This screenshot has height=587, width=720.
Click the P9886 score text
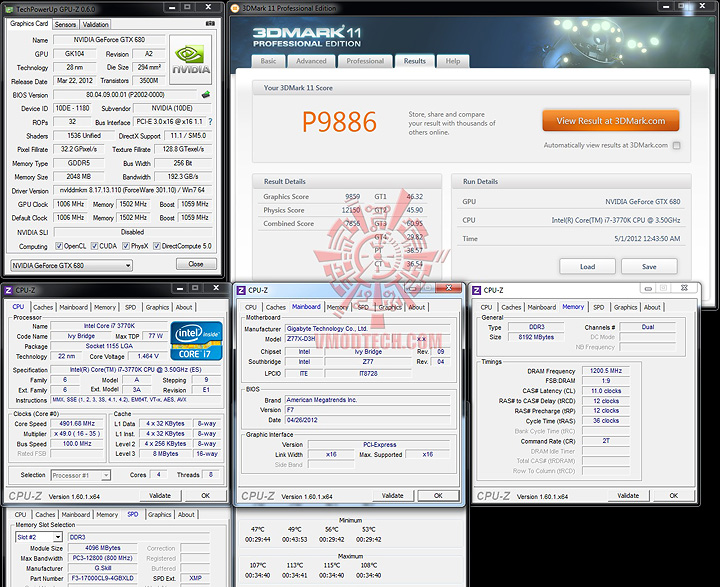coord(339,122)
